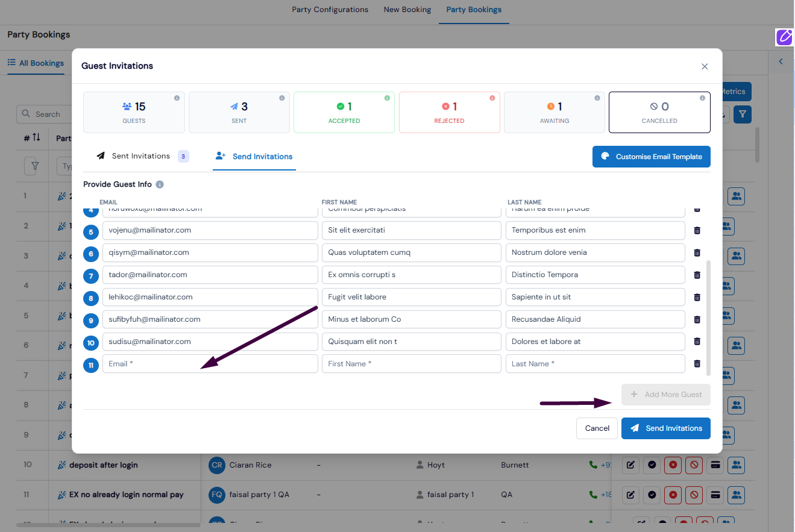This screenshot has width=795, height=532.
Task: Click Cancel button in dialog
Action: point(597,428)
